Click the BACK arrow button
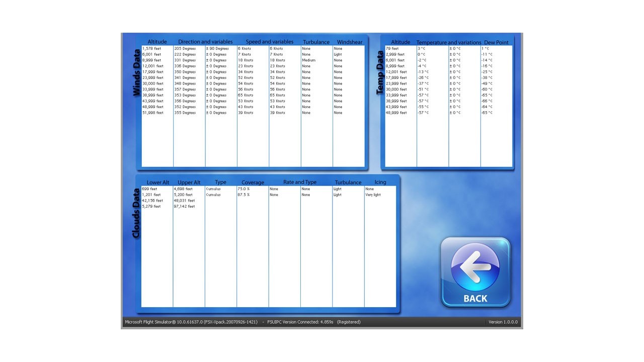The width and height of the screenshot is (644, 362). click(475, 273)
